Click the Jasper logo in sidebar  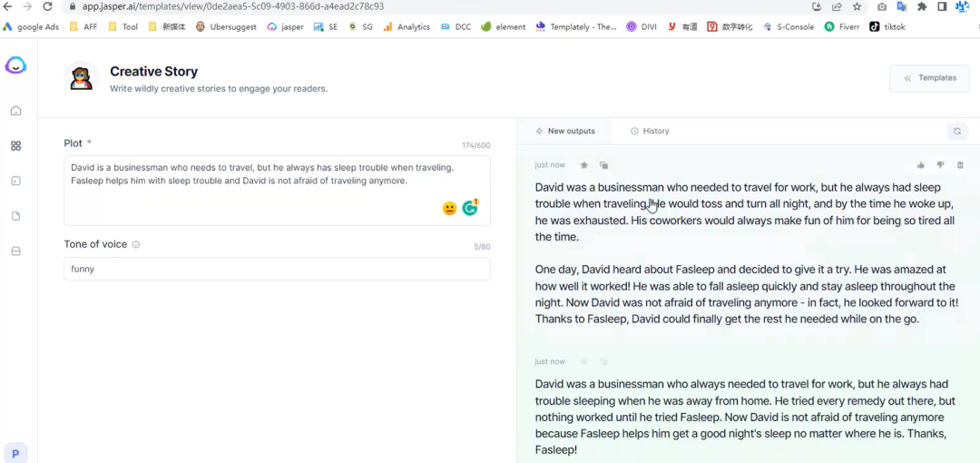(15, 65)
